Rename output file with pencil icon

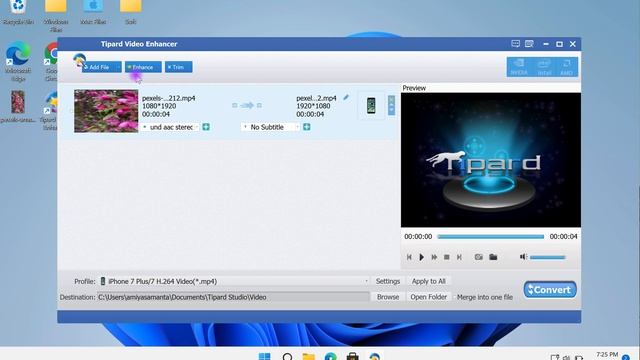[x=346, y=97]
